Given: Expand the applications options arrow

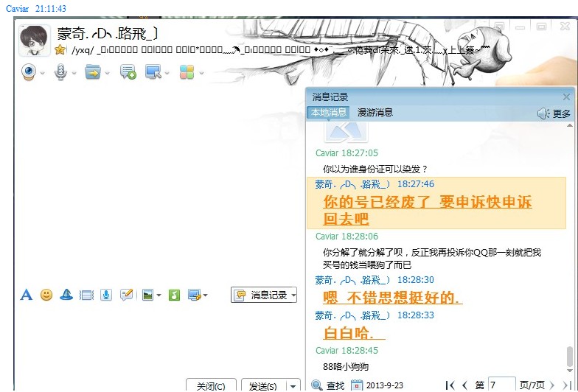Looking at the screenshot, I should tap(202, 73).
